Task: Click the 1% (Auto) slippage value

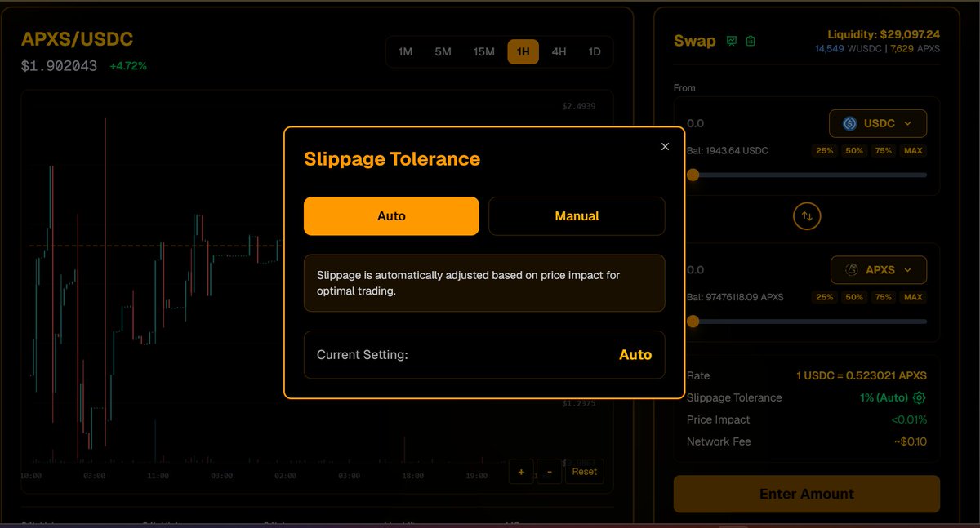Action: click(x=884, y=397)
